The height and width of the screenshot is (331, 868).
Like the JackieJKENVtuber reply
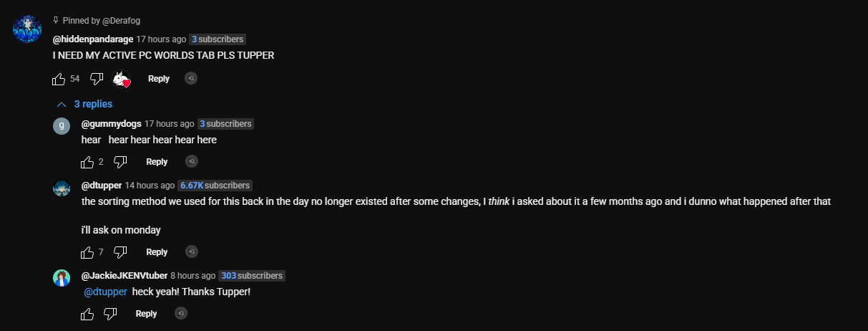tap(87, 314)
